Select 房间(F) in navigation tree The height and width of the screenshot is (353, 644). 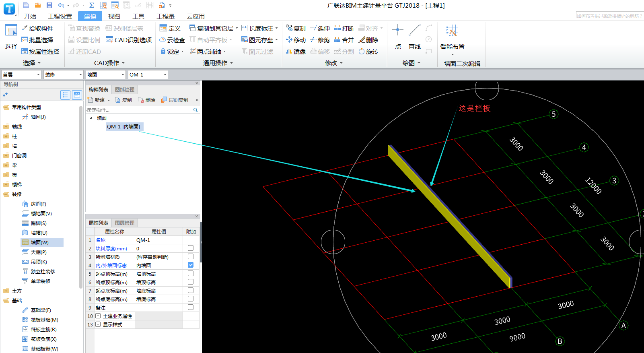34,204
